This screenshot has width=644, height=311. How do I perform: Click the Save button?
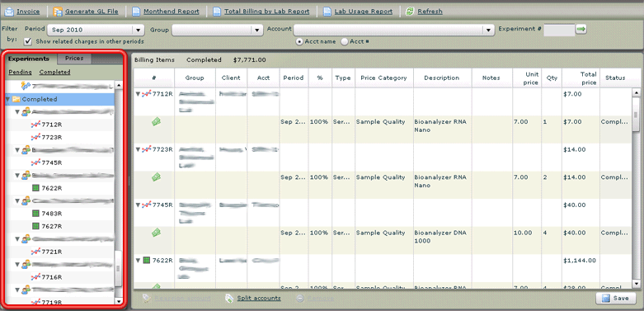pyautogui.click(x=616, y=299)
